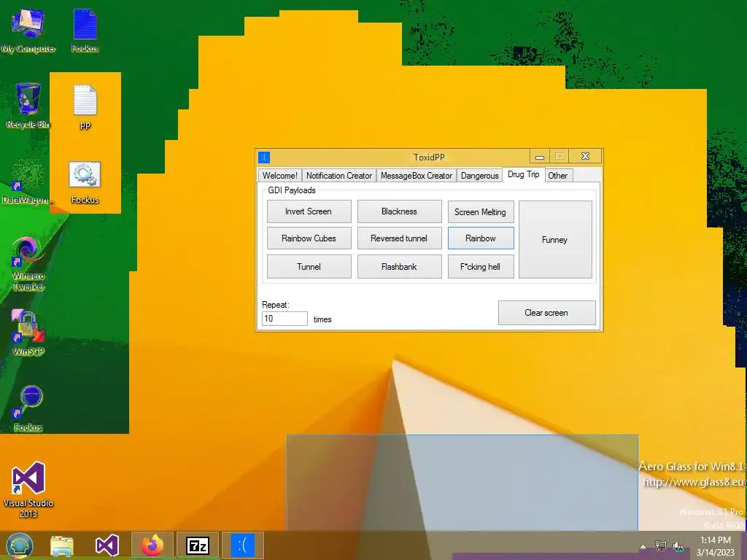This screenshot has width=747, height=560.
Task: Run the Invert Screen payload
Action: (309, 211)
